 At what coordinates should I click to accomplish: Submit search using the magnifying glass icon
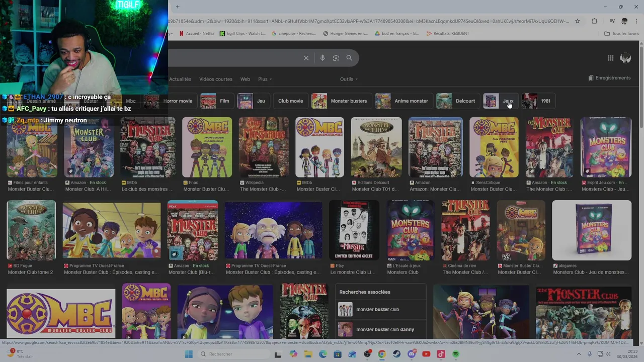(x=349, y=58)
